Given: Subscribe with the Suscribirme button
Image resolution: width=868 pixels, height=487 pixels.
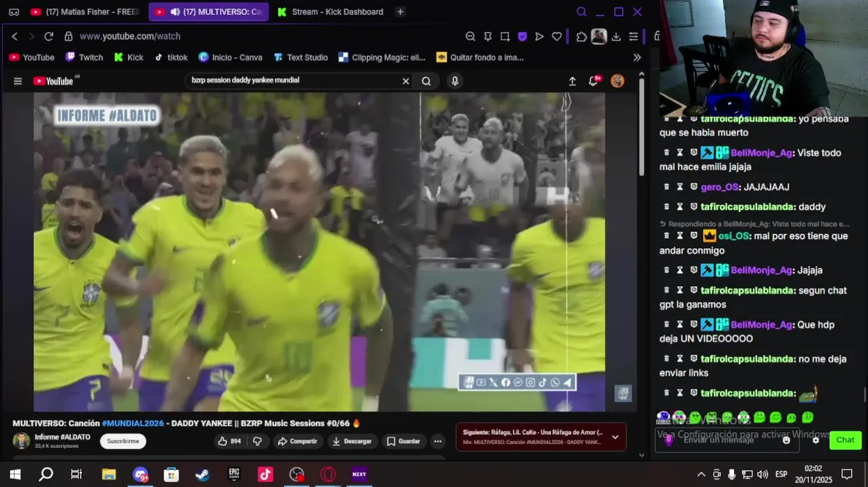Looking at the screenshot, I should tap(123, 441).
